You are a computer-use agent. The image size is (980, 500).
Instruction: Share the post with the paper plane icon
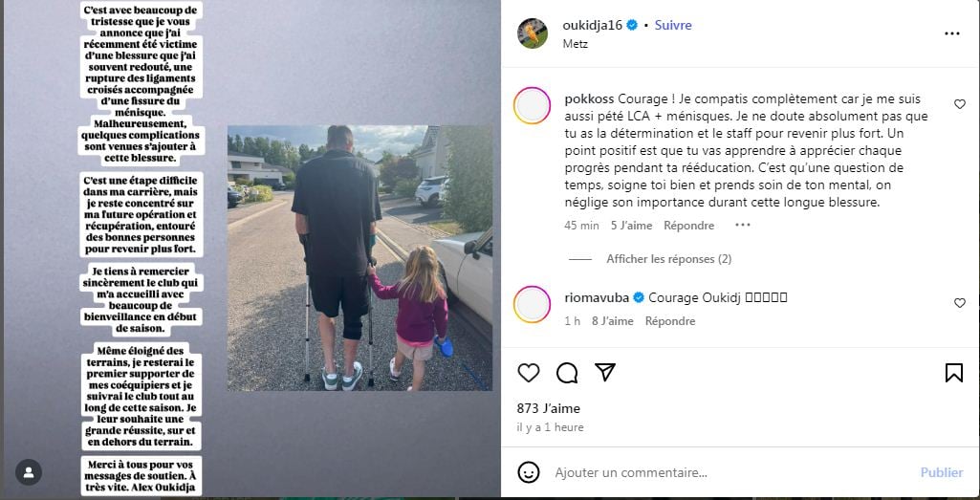click(605, 373)
